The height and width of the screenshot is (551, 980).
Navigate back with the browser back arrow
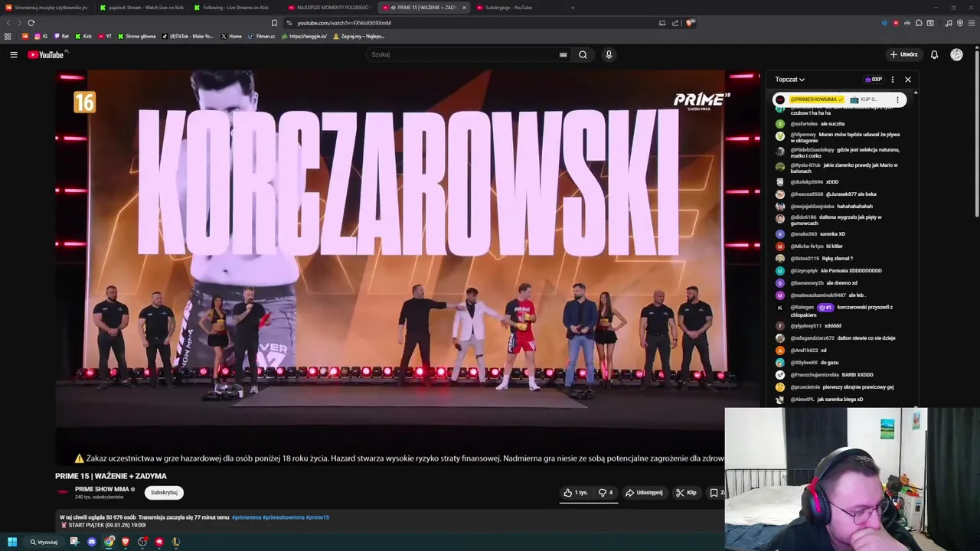point(8,23)
